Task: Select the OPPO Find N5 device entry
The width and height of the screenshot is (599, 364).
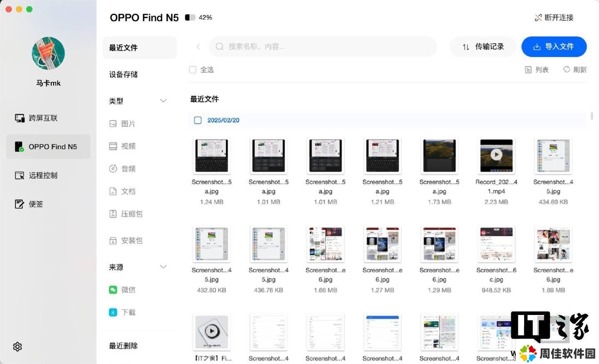Action: pyautogui.click(x=48, y=147)
